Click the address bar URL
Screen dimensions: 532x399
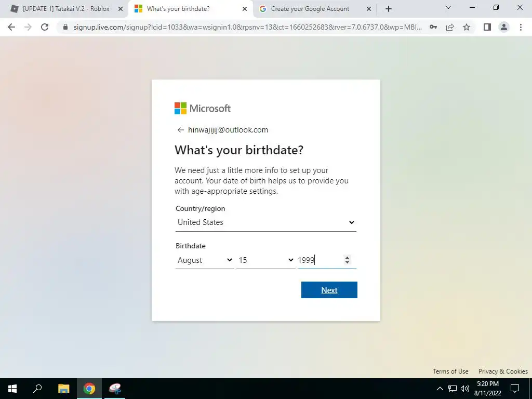[248, 27]
